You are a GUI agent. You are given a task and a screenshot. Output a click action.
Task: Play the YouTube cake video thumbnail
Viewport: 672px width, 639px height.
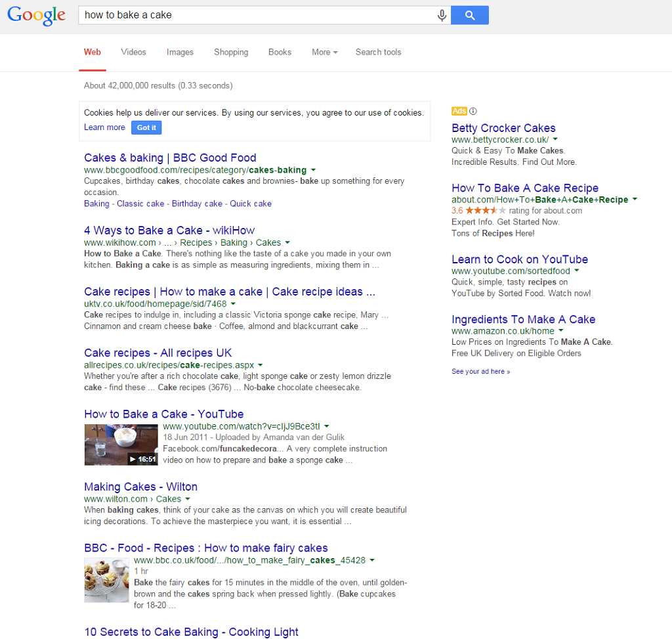(x=121, y=445)
